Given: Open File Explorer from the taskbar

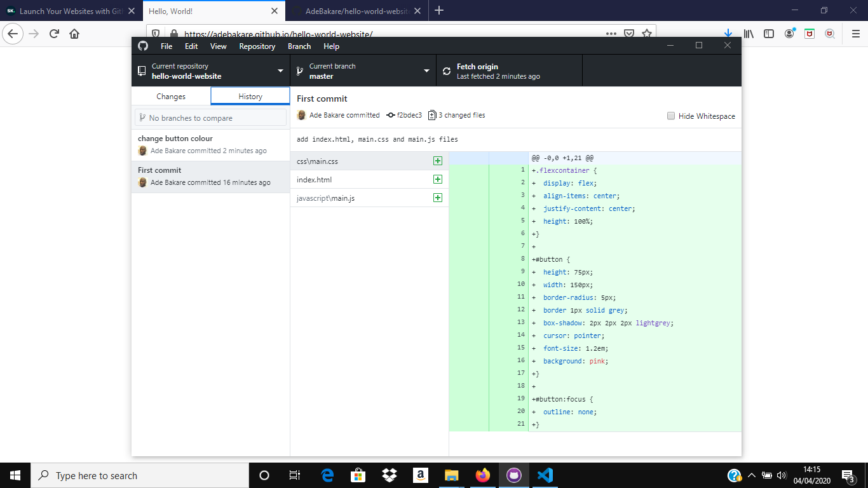Looking at the screenshot, I should point(451,475).
